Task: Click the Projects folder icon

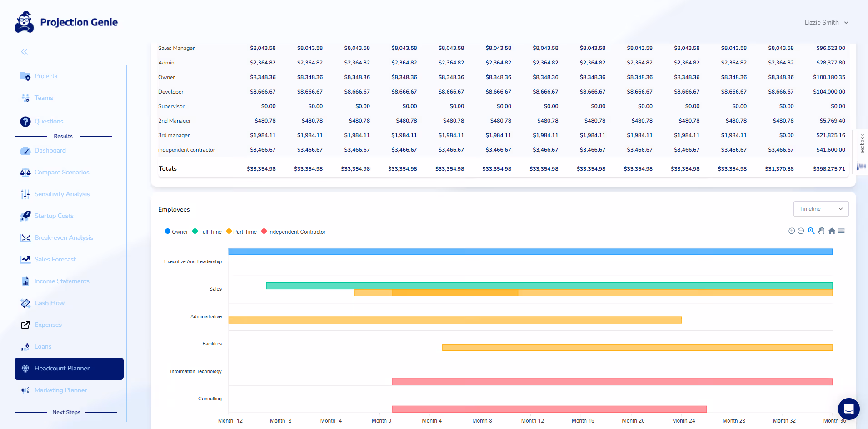Action: tap(25, 76)
